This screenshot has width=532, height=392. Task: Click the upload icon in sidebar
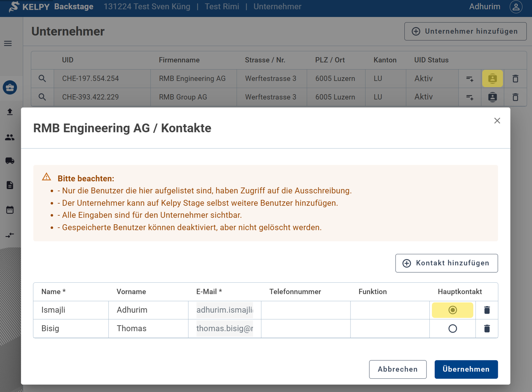[x=10, y=112]
